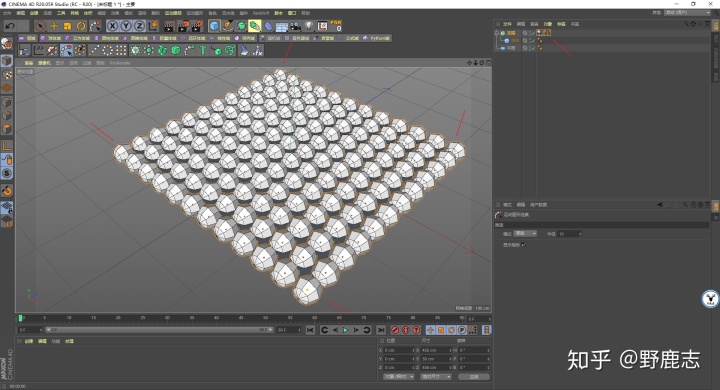Screen dimensions: 720x390
Task: Click the green timeline playhead marker
Action: point(20,318)
